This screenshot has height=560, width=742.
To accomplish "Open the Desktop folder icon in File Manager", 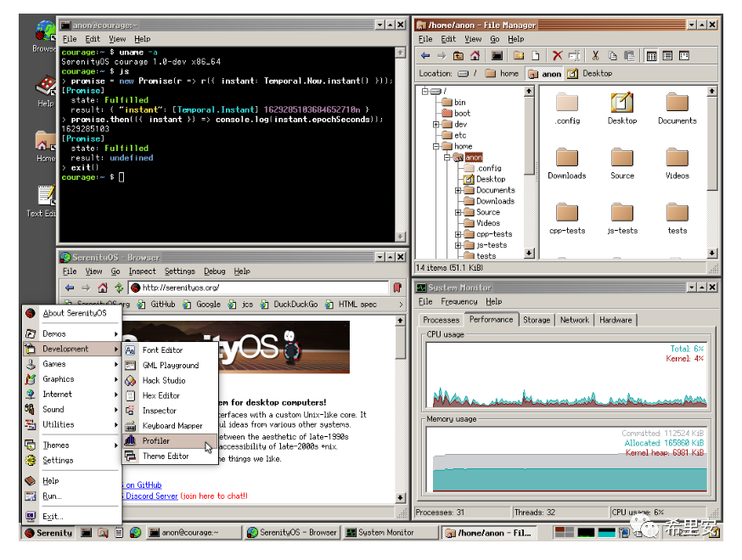I will click(621, 108).
